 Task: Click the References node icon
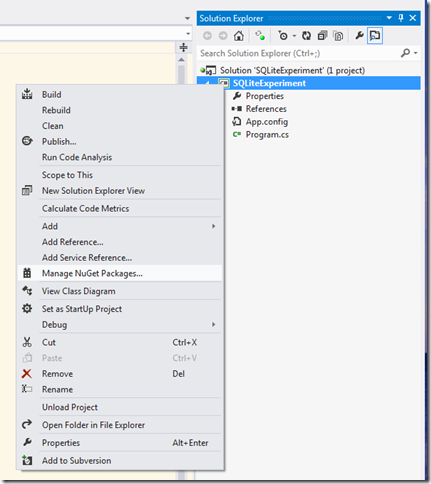[237, 109]
